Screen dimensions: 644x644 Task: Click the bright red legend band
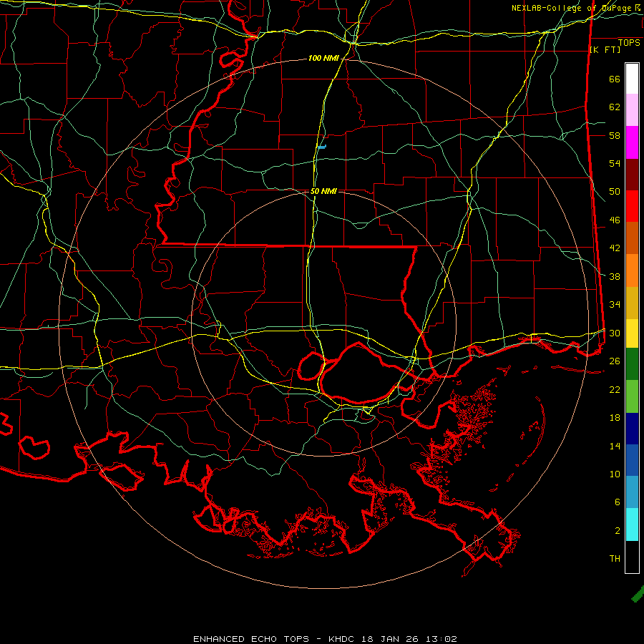click(632, 206)
